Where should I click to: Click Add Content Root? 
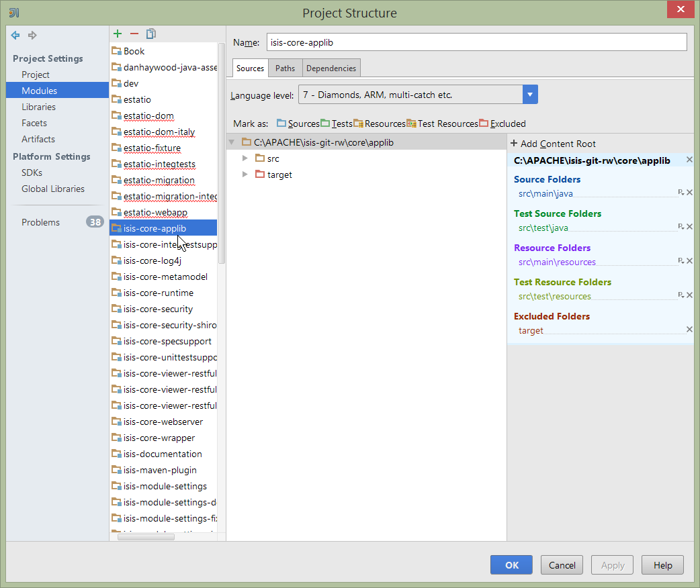[x=553, y=144]
